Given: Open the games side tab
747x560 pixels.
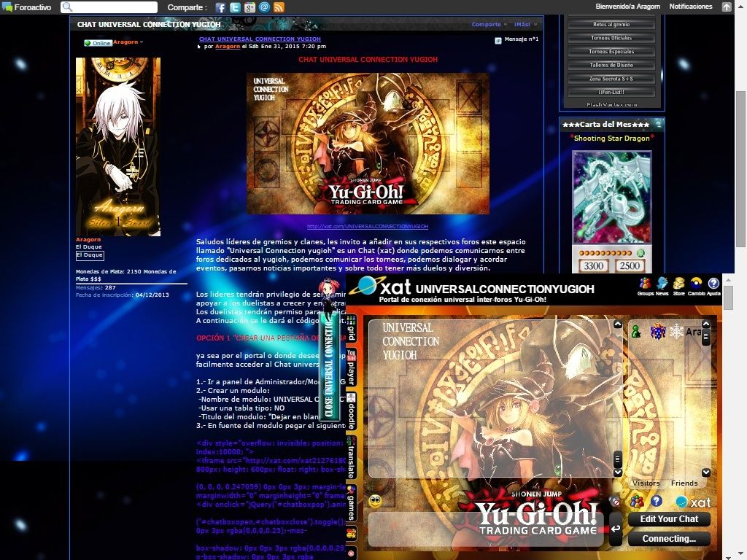Looking at the screenshot, I should click(x=352, y=503).
